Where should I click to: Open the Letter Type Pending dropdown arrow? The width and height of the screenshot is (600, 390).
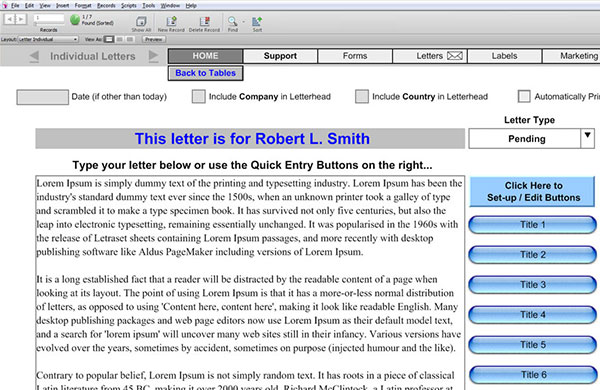[587, 138]
